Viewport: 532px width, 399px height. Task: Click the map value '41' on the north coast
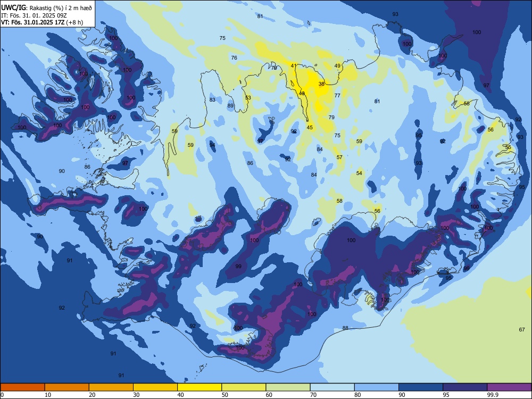coord(294,66)
